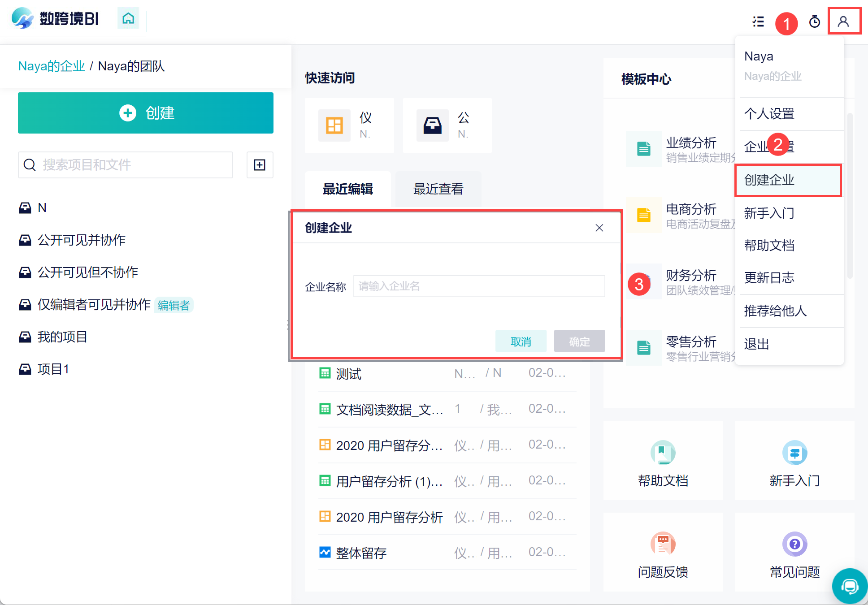Open 常见问题 FAQ icon
The height and width of the screenshot is (605, 868).
click(x=794, y=544)
